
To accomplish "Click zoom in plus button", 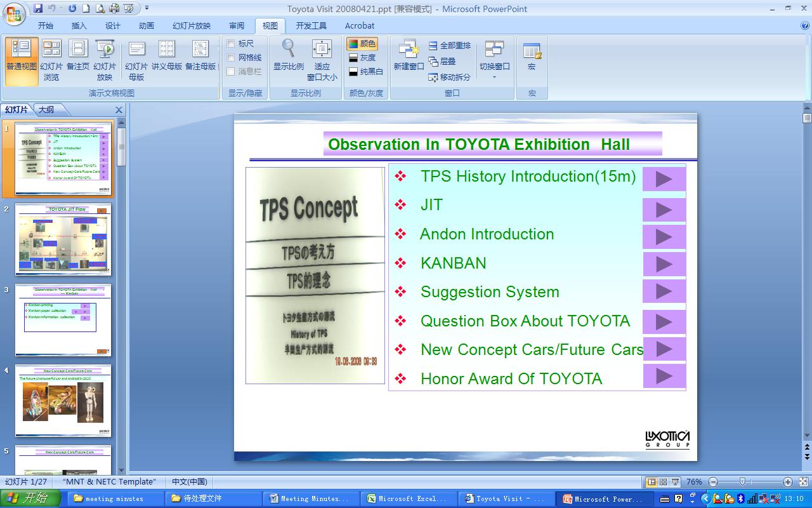I will point(788,482).
